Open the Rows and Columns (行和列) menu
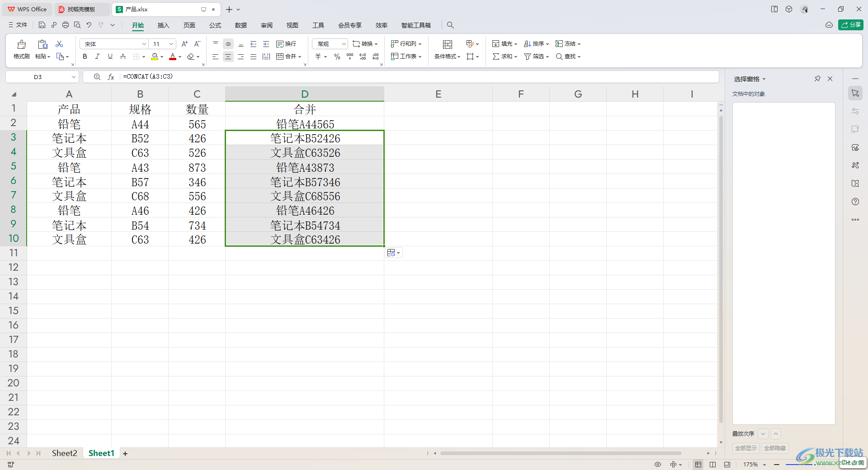The image size is (868, 470). click(x=406, y=44)
